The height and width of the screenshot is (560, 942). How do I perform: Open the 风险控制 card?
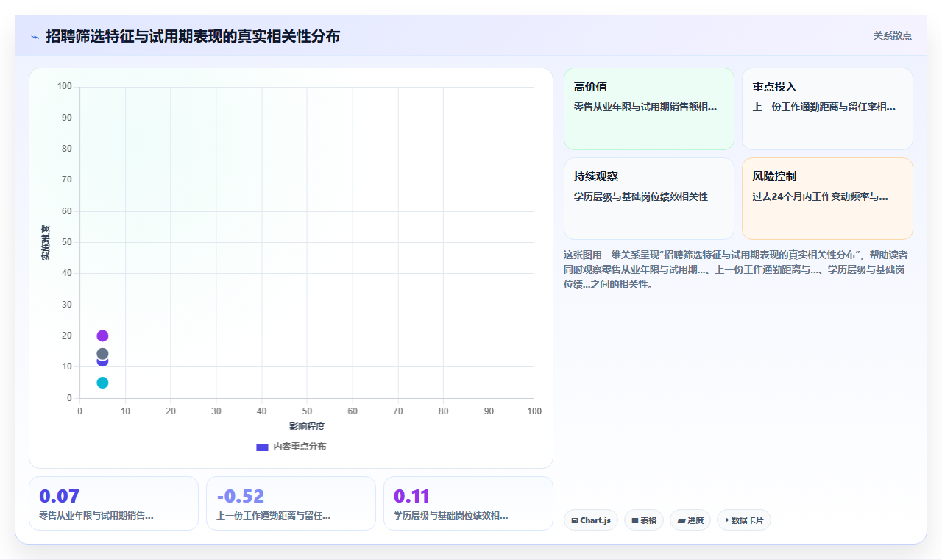click(x=827, y=199)
